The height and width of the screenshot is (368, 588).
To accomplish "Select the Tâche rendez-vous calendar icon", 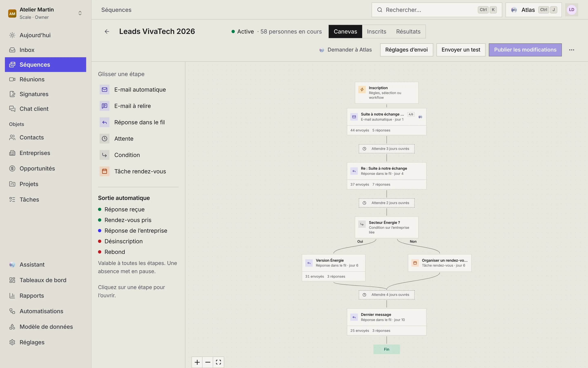I will [x=105, y=171].
